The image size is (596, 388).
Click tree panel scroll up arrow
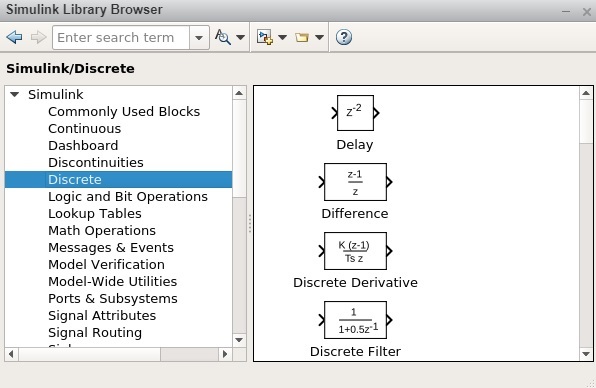click(x=239, y=93)
